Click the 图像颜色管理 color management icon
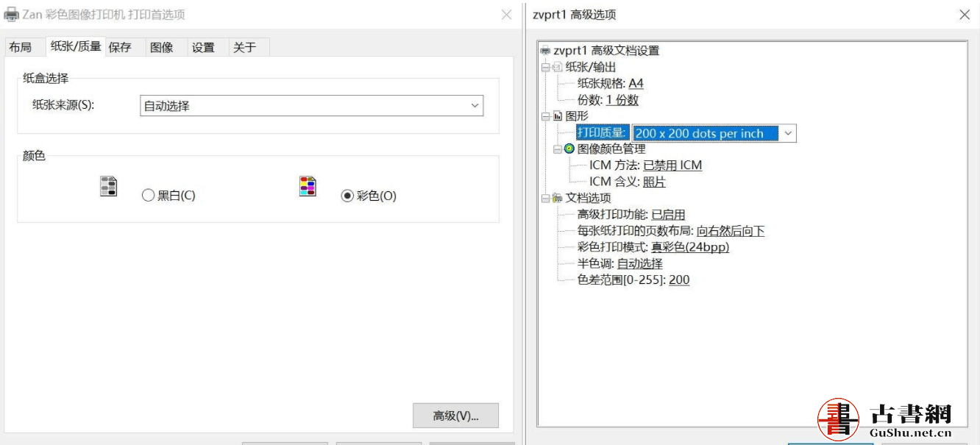 coord(569,149)
